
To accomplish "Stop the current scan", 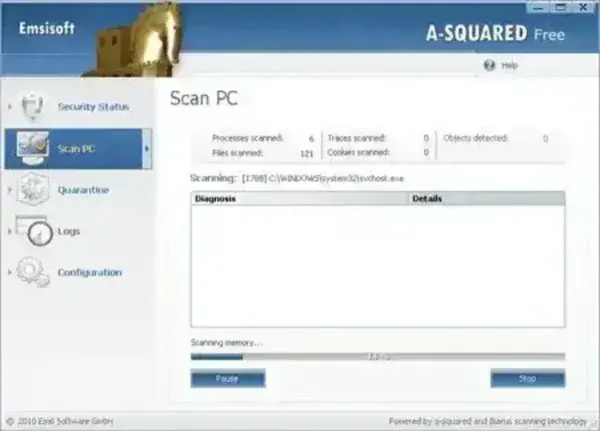I will tap(527, 379).
